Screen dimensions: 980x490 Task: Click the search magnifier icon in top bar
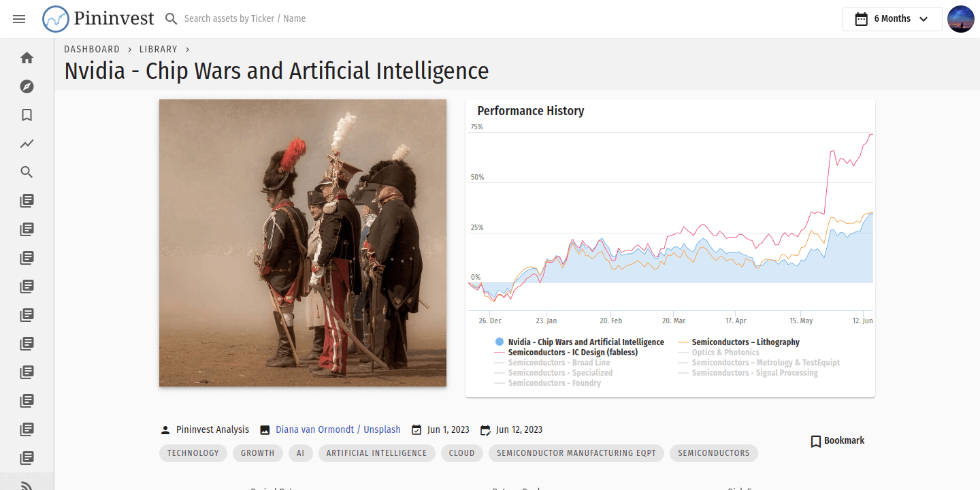171,19
